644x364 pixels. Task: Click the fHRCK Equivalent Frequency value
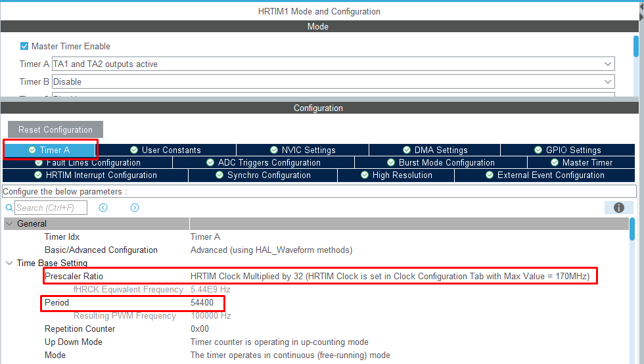(210, 290)
